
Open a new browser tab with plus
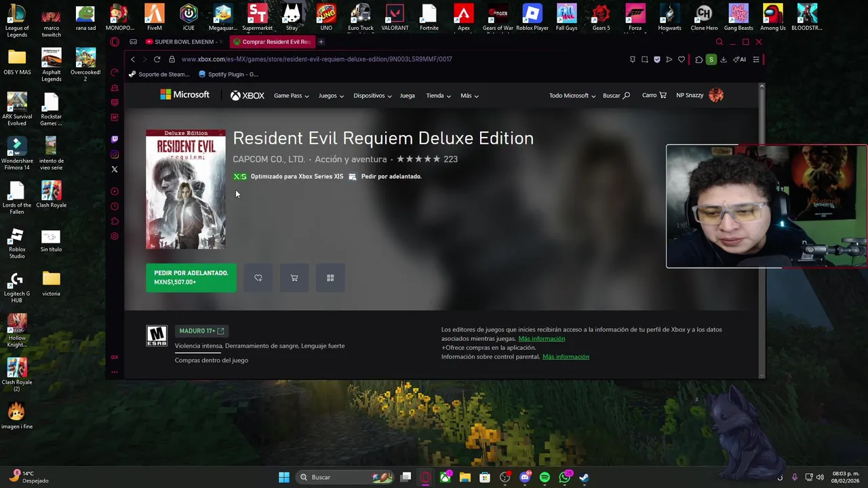coord(321,42)
